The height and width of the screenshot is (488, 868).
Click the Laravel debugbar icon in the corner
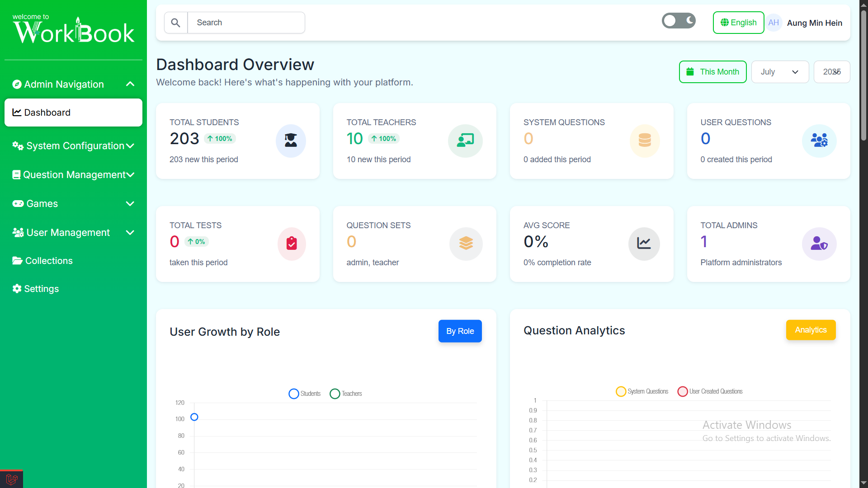click(12, 479)
